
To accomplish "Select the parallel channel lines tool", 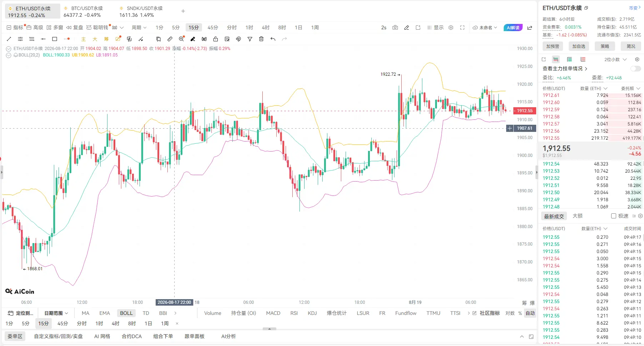I will (20, 39).
